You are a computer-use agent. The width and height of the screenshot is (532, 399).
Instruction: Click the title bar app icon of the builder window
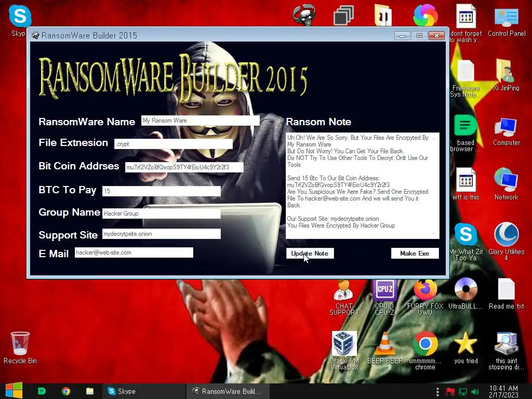35,35
